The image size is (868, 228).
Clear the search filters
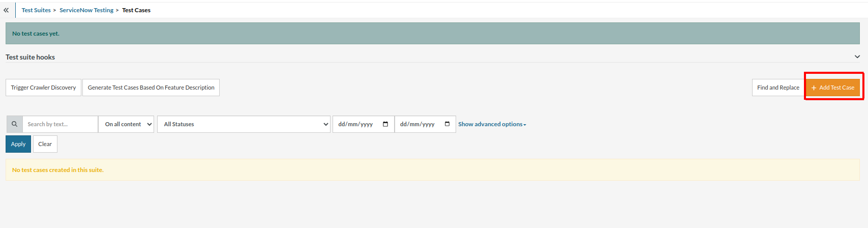point(45,144)
